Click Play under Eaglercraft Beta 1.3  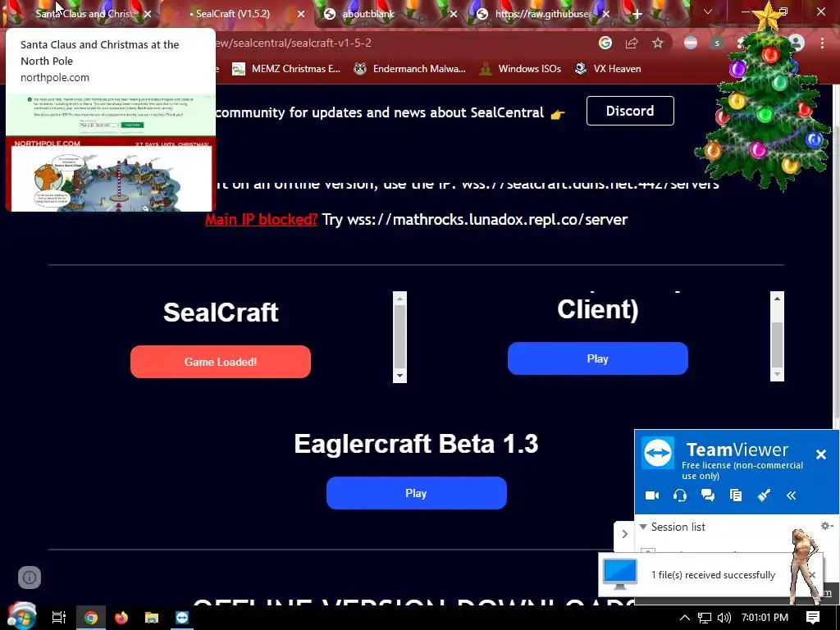[416, 493]
